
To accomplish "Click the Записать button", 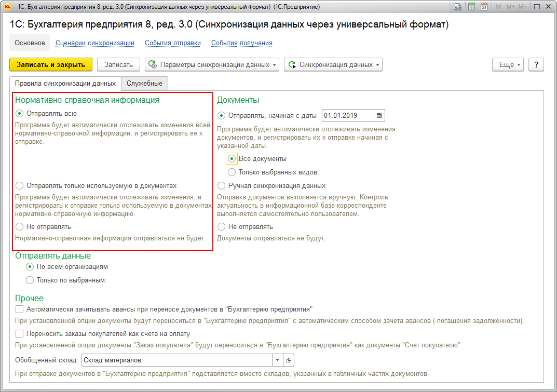I will [x=119, y=65].
